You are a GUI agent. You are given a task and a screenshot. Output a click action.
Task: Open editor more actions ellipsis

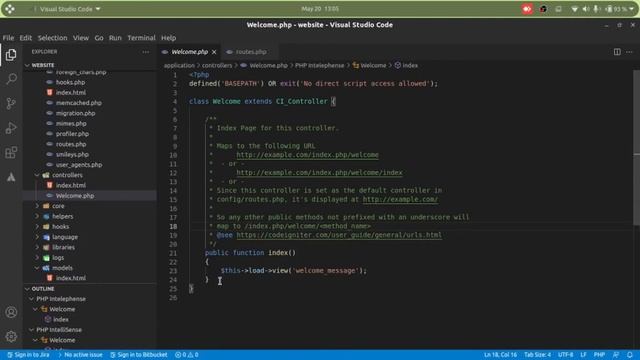pos(629,52)
